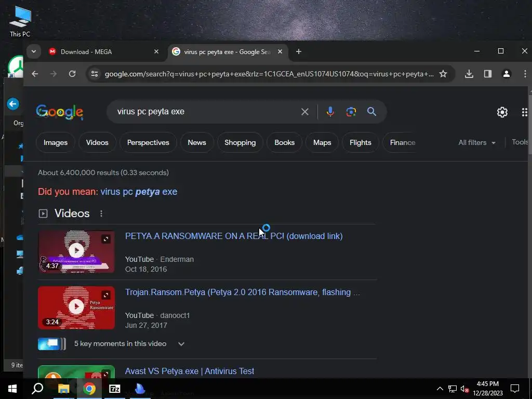The width and height of the screenshot is (532, 399).
Task: Go to Google home via logo
Action: [59, 112]
